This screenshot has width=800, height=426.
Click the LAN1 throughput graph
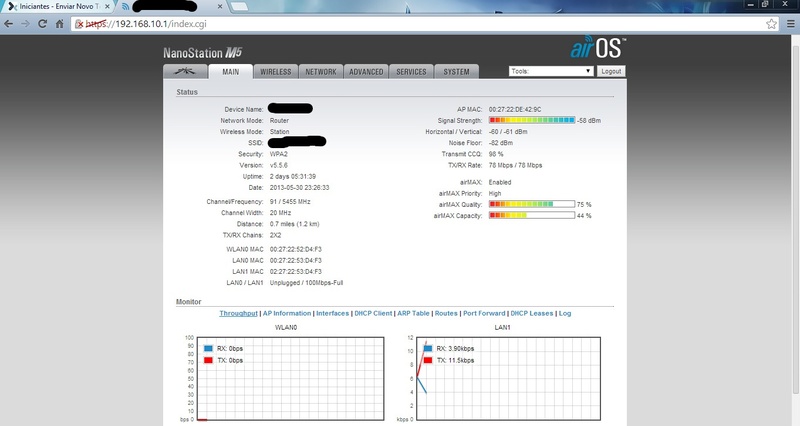(x=508, y=379)
